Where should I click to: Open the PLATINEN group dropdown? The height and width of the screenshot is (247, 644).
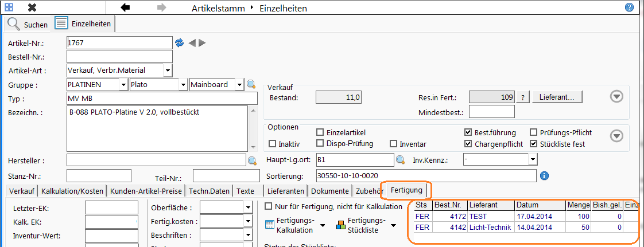click(x=123, y=84)
